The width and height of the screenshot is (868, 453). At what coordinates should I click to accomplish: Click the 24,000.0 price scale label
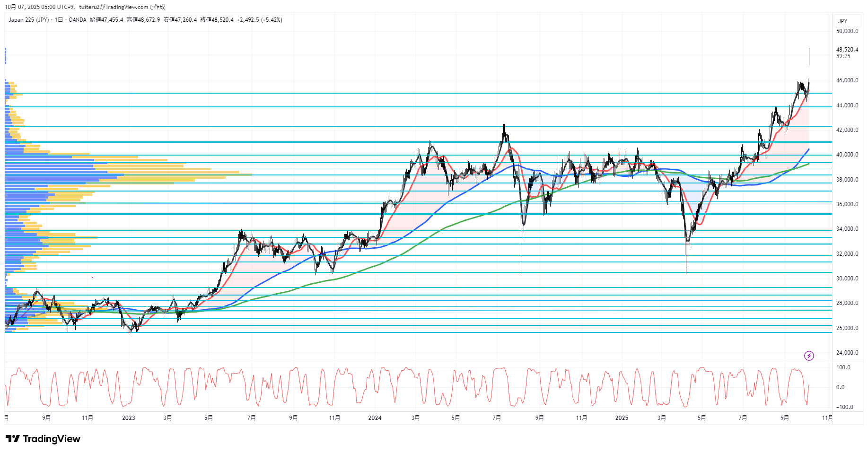coord(847,352)
